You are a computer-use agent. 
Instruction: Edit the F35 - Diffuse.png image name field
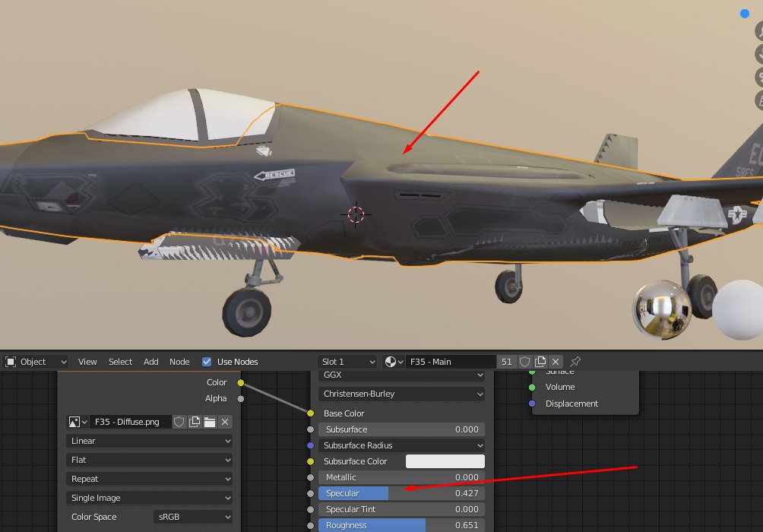click(131, 422)
